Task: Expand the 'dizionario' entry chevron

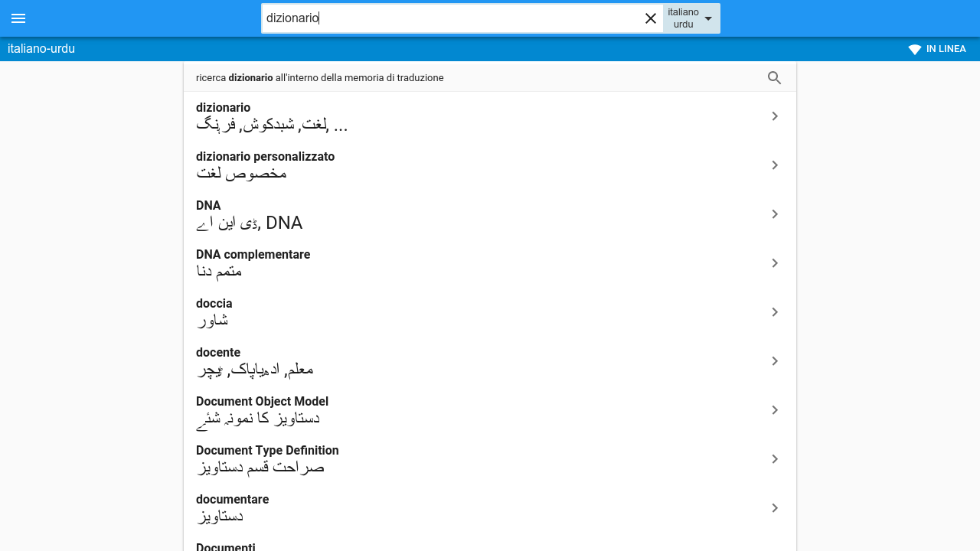Action: [775, 116]
